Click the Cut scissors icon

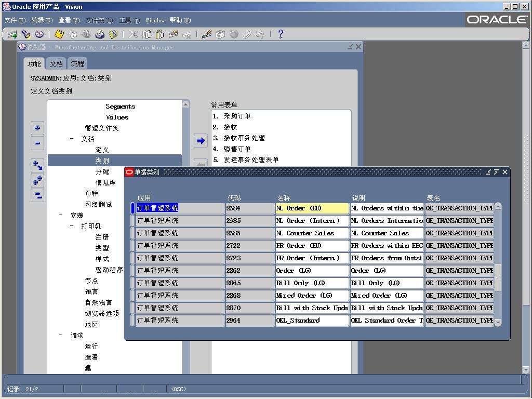[x=133, y=34]
